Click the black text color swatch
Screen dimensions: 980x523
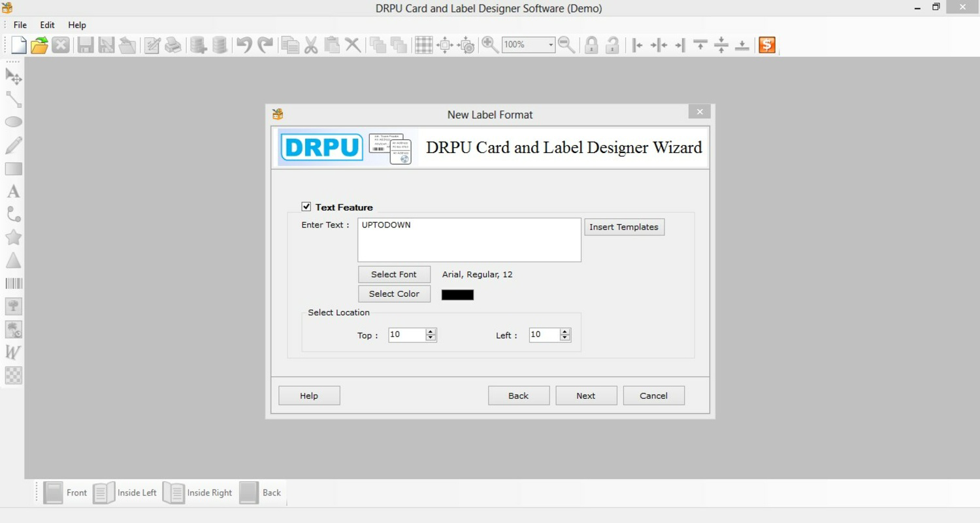coord(457,295)
